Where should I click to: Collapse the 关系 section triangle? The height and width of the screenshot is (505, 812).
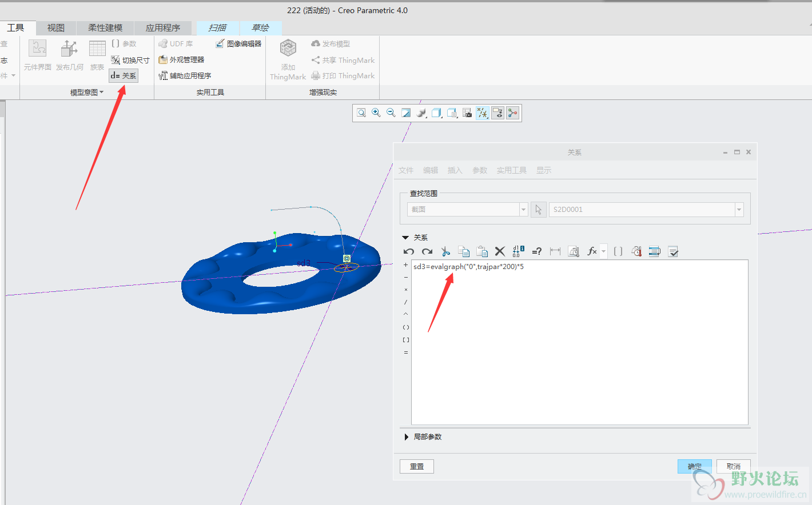pos(405,238)
